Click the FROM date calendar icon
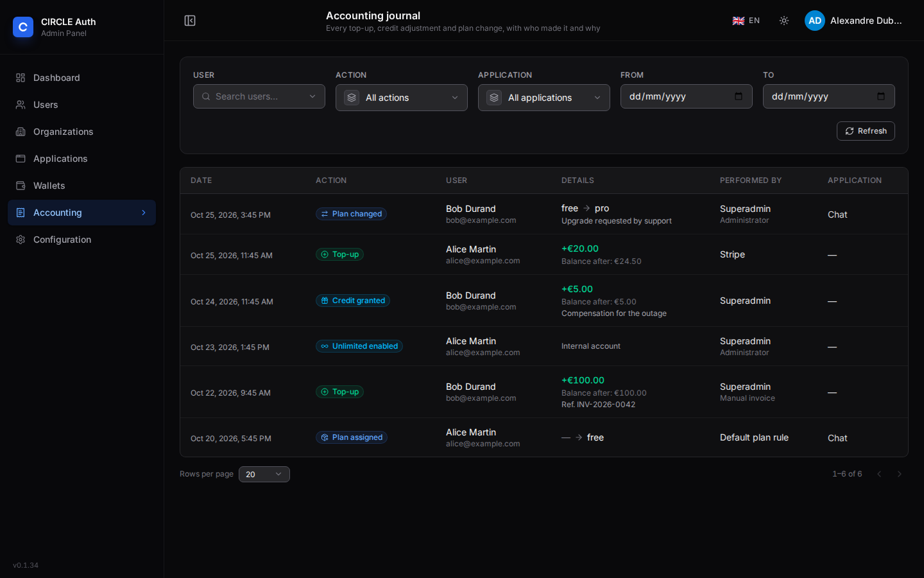This screenshot has height=578, width=924. point(739,96)
